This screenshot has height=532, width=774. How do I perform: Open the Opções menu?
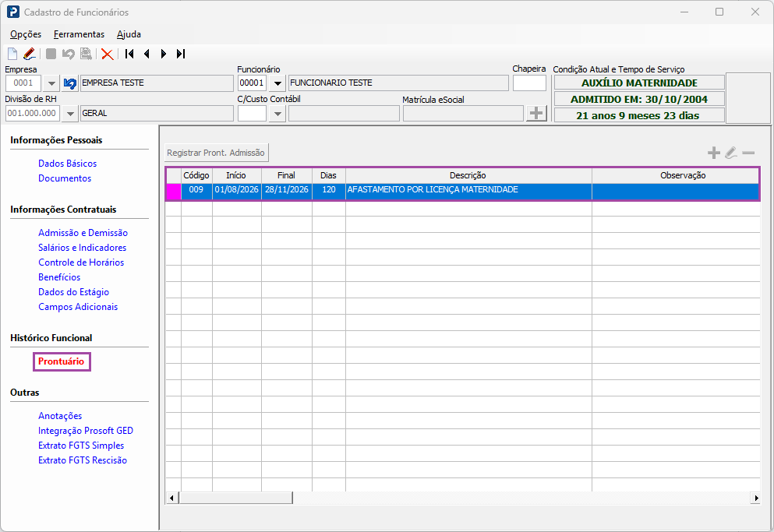tap(26, 34)
